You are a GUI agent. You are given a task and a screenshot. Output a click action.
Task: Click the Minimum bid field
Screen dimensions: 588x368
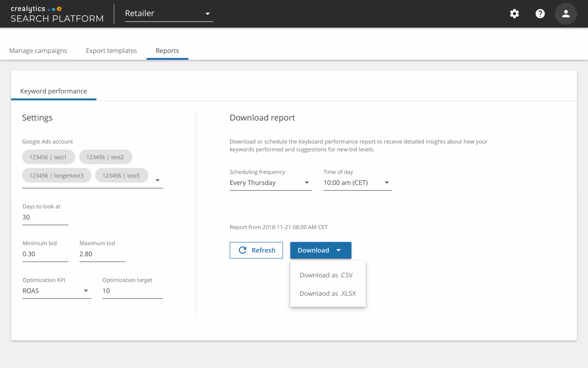[45, 254]
